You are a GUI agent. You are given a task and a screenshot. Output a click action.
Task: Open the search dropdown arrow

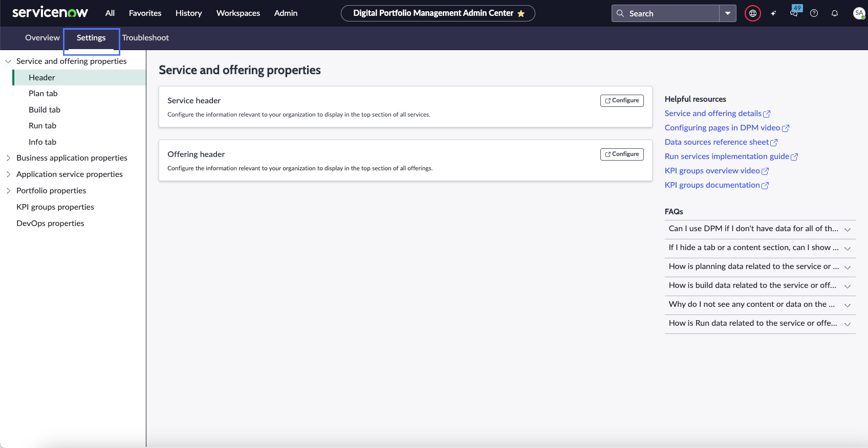pyautogui.click(x=727, y=13)
